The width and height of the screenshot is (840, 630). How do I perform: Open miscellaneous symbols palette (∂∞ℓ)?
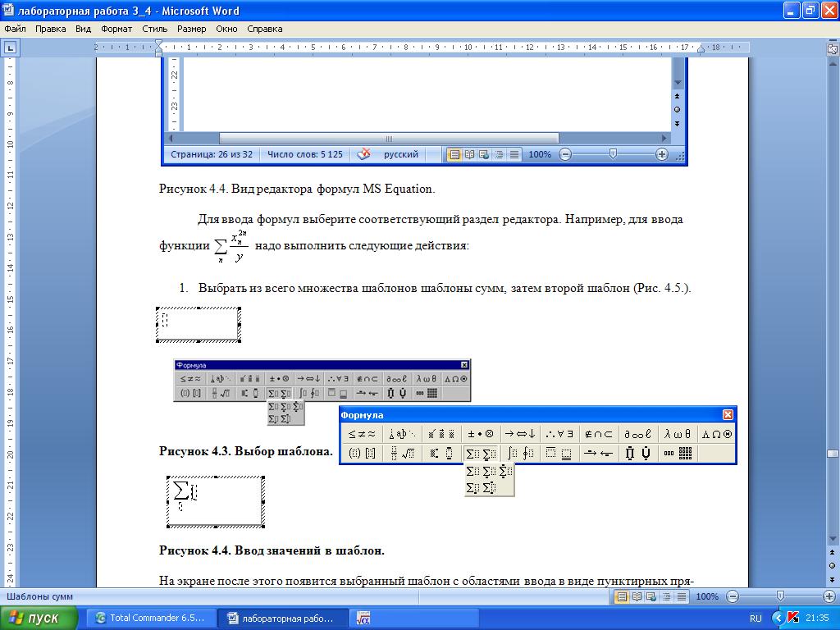[x=637, y=434]
